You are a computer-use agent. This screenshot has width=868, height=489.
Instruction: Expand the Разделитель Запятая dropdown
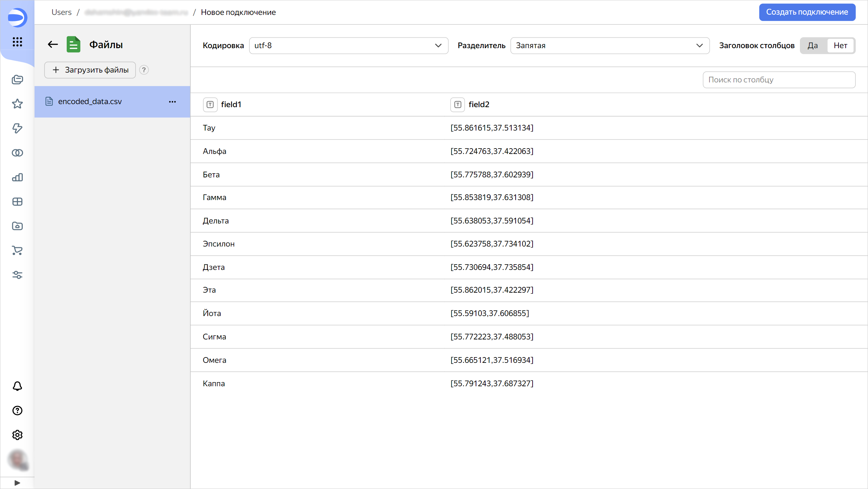609,45
